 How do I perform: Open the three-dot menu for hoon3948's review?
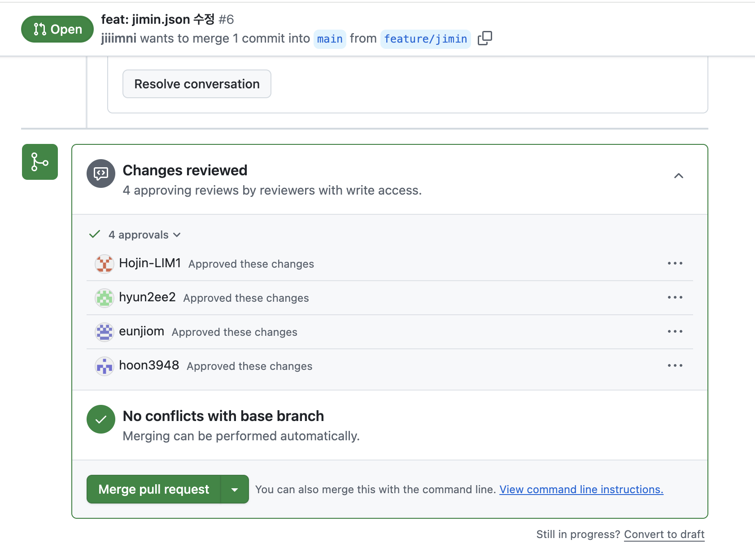(x=675, y=365)
